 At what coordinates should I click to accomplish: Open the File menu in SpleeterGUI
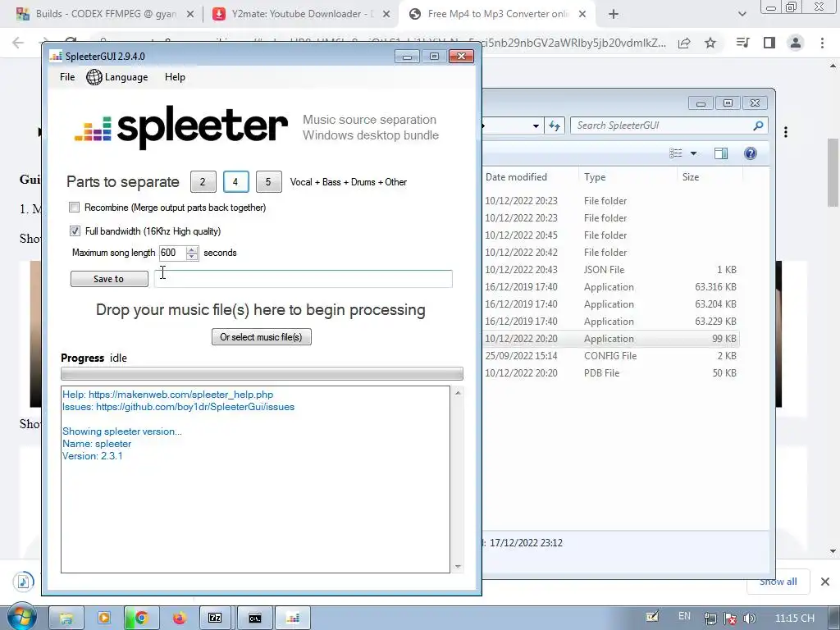click(x=67, y=77)
